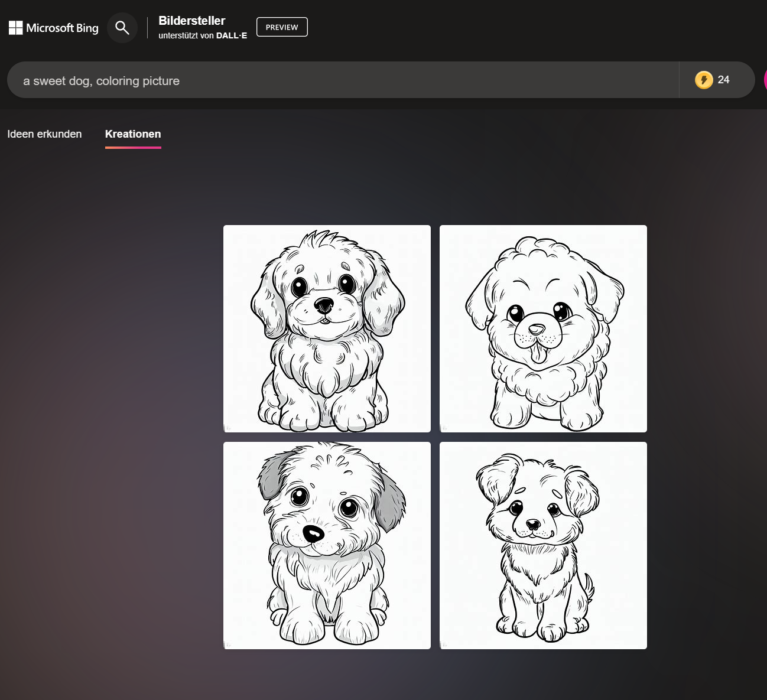
Task: Open Bing home via the Microsoft Bing wordmark
Action: pos(62,28)
